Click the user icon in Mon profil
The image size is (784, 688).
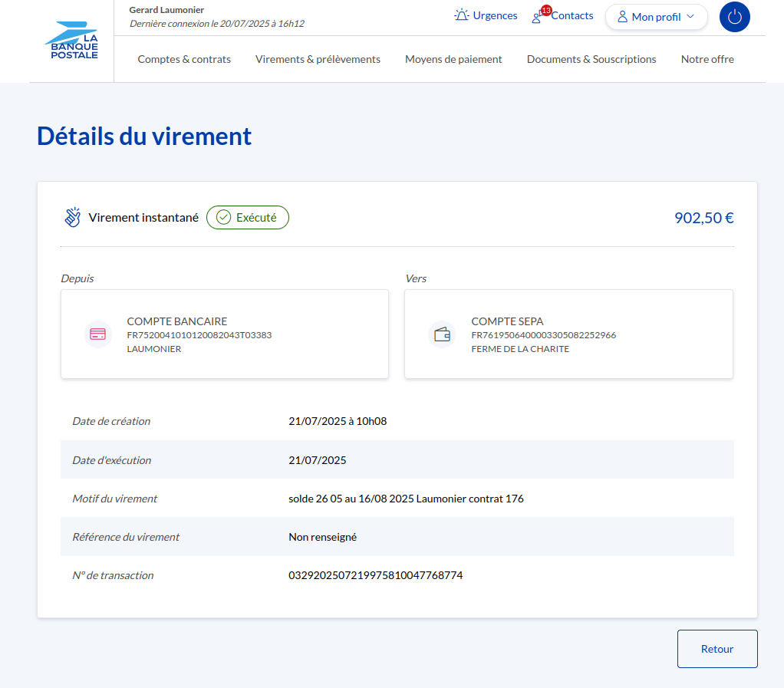[622, 17]
